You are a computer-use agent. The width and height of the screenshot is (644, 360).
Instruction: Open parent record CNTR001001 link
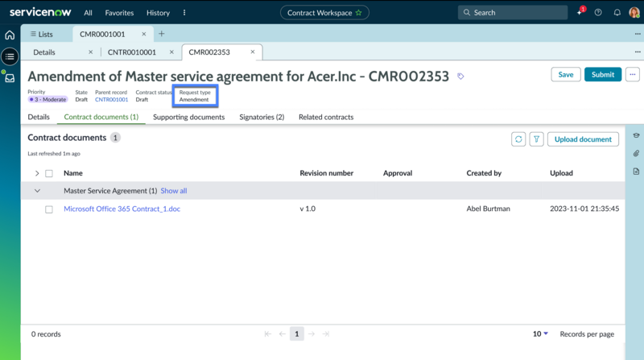coord(111,99)
